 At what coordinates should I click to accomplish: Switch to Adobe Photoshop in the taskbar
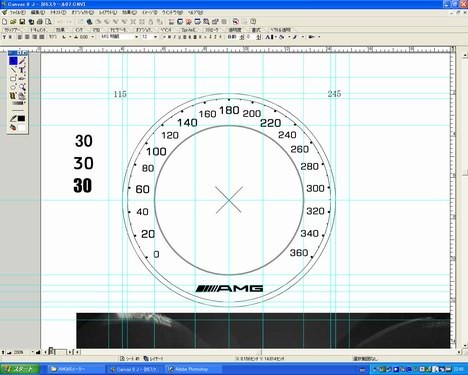click(x=194, y=369)
